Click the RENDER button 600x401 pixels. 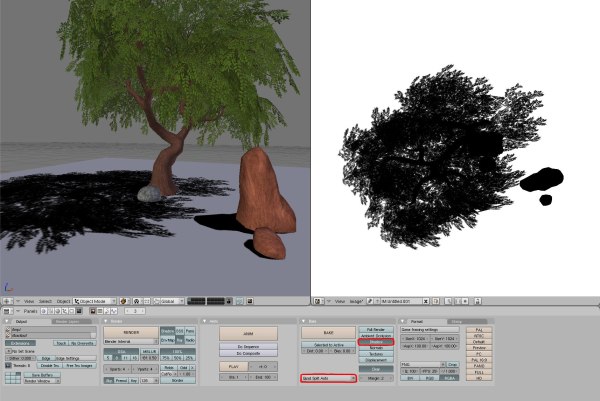tap(131, 332)
